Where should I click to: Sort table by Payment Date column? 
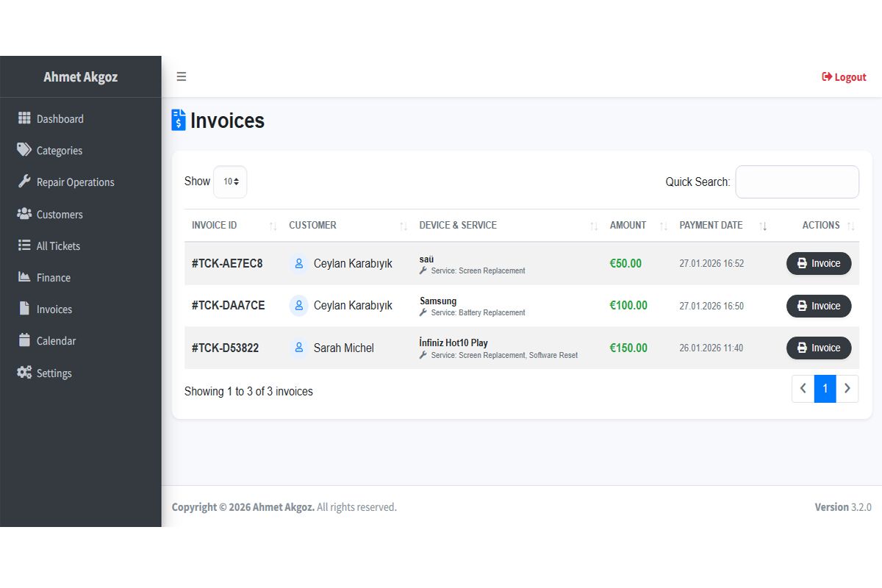722,226
